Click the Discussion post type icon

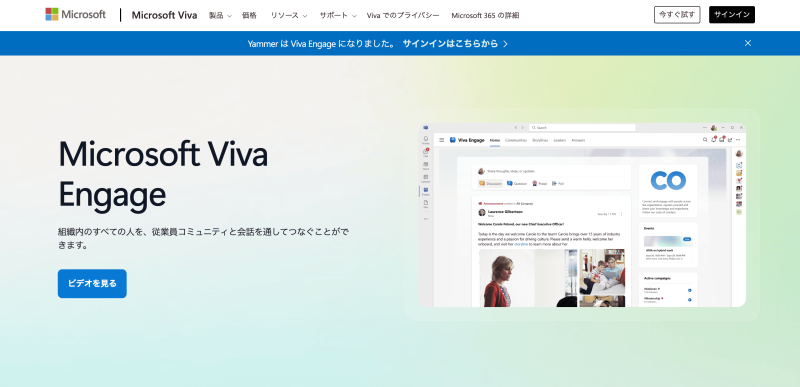(481, 184)
